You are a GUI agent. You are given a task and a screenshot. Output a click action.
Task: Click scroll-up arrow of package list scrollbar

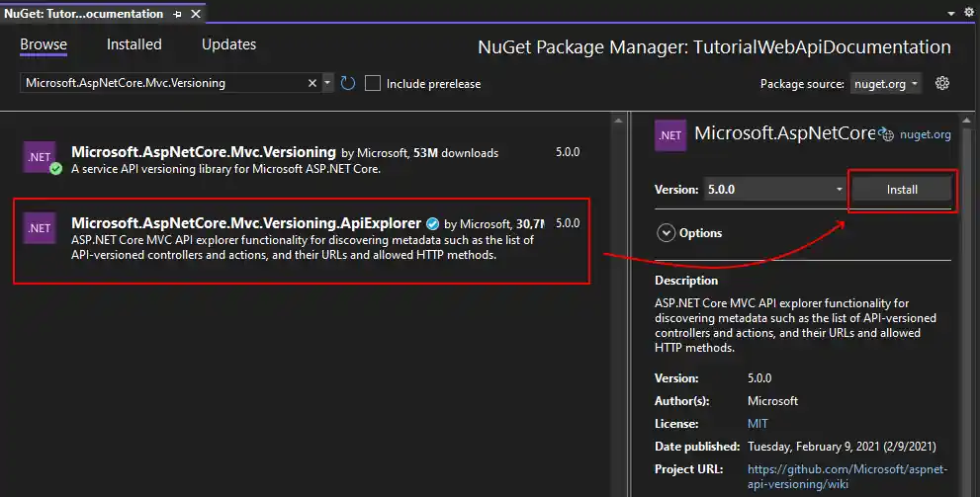(x=618, y=121)
